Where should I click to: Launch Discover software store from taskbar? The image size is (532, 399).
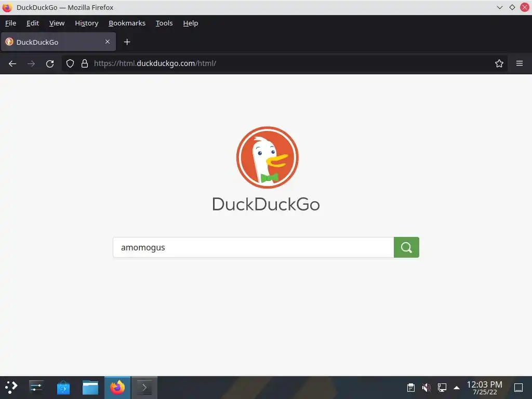pos(63,388)
